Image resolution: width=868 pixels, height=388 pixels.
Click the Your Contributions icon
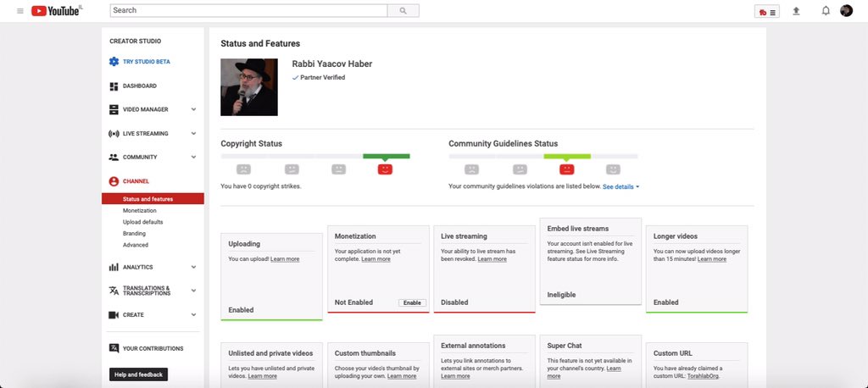114,348
